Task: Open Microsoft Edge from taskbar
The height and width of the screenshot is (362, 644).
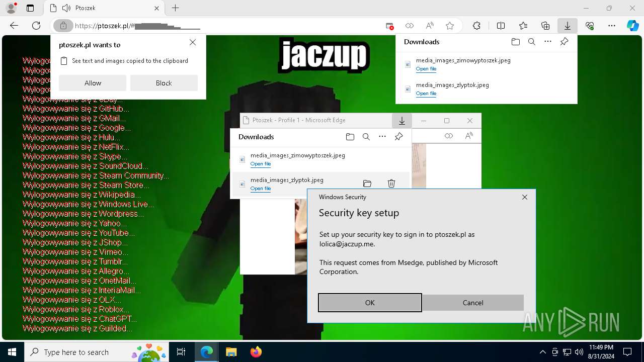Action: [x=207, y=352]
